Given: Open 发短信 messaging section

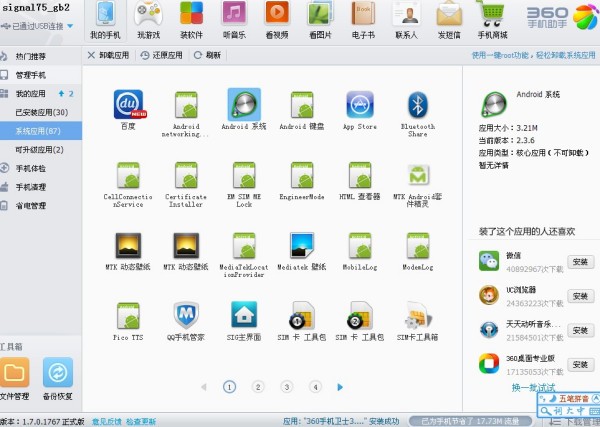Looking at the screenshot, I should point(449,21).
